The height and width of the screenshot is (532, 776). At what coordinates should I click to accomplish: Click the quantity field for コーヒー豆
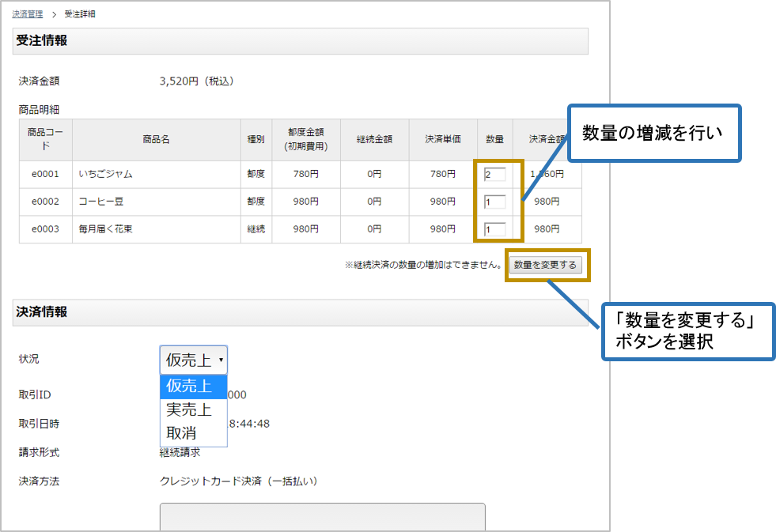494,202
